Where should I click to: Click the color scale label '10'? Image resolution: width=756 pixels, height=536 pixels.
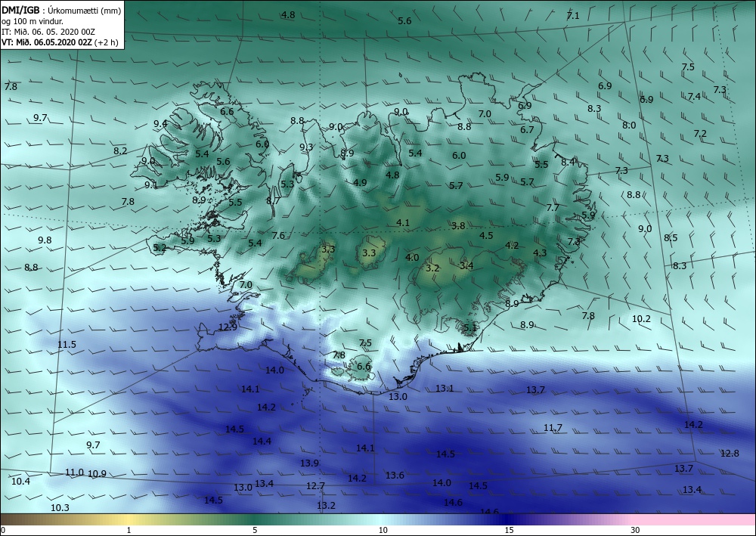(x=383, y=530)
